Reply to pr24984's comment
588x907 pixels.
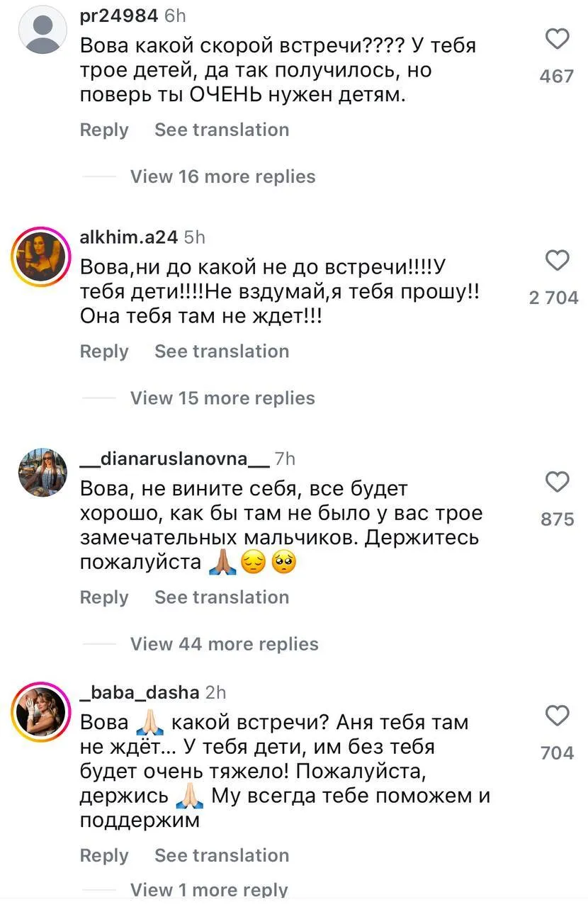(x=104, y=130)
